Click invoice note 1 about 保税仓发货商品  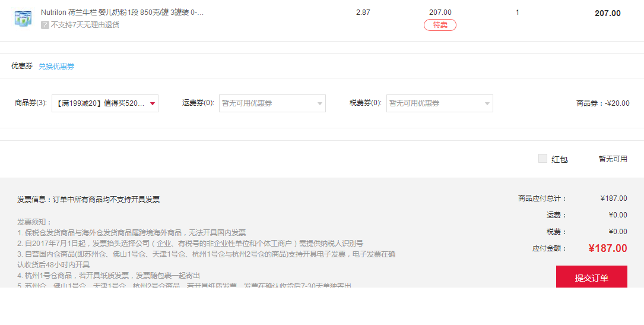[131, 232]
